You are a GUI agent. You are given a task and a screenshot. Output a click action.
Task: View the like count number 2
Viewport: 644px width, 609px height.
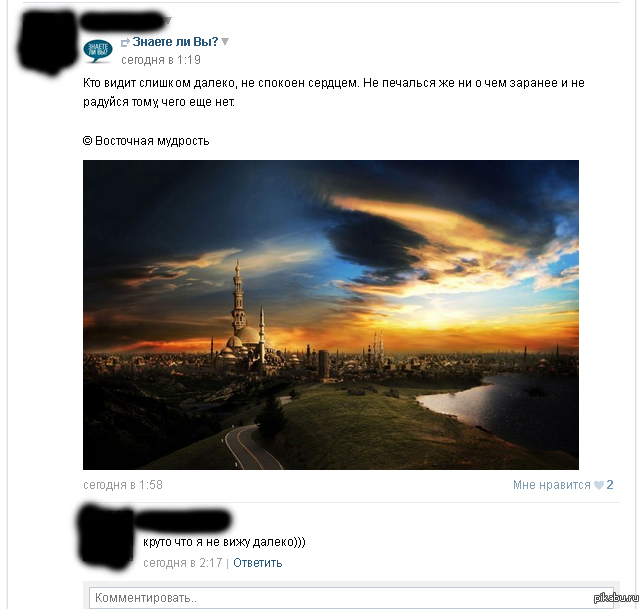[610, 485]
